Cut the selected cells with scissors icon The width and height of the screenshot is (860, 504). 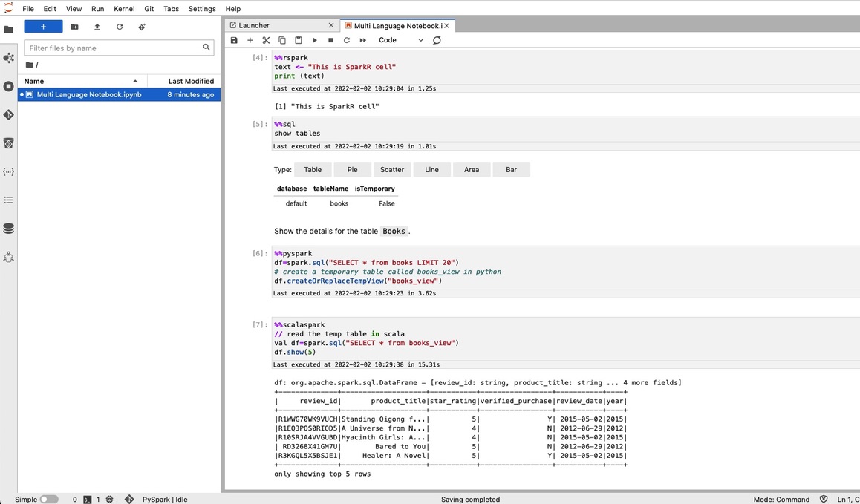(266, 40)
